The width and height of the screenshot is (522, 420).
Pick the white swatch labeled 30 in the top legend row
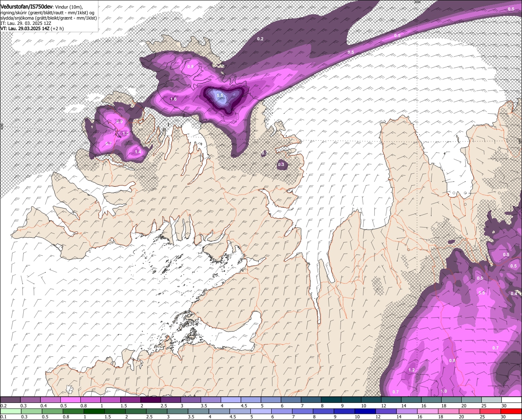[512, 400]
